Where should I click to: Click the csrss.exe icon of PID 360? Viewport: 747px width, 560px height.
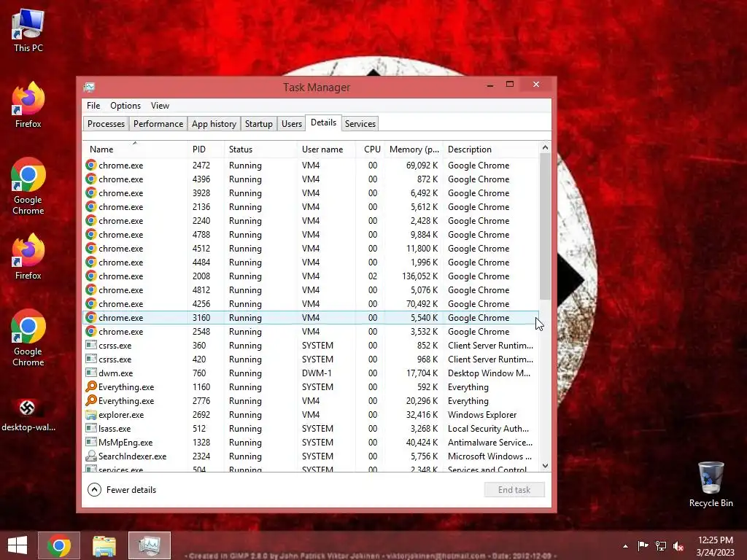tap(91, 345)
